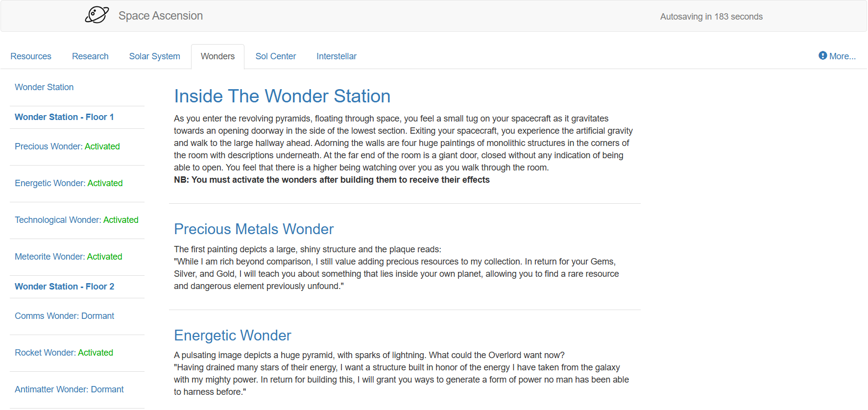Navigate to the Interstellar tab
Viewport: 868px width, 410px height.
pos(336,56)
